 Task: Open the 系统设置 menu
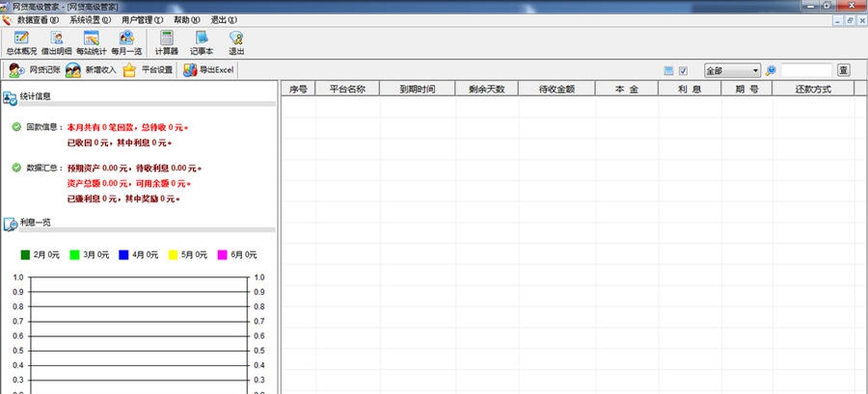tap(90, 20)
